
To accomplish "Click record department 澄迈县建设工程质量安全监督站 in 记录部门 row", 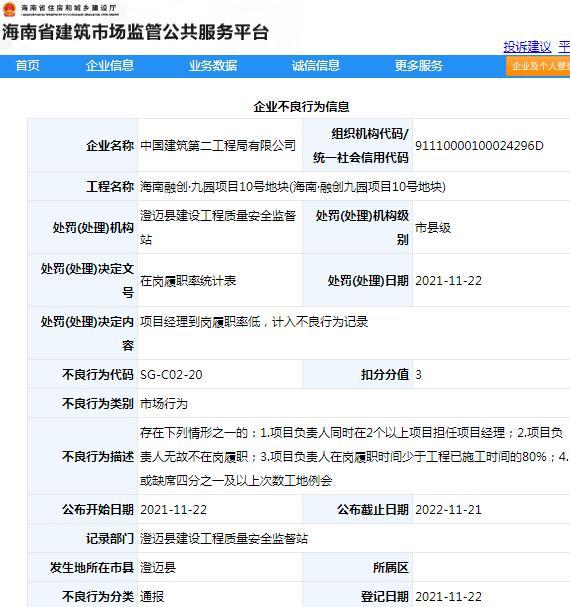I will (x=224, y=538).
